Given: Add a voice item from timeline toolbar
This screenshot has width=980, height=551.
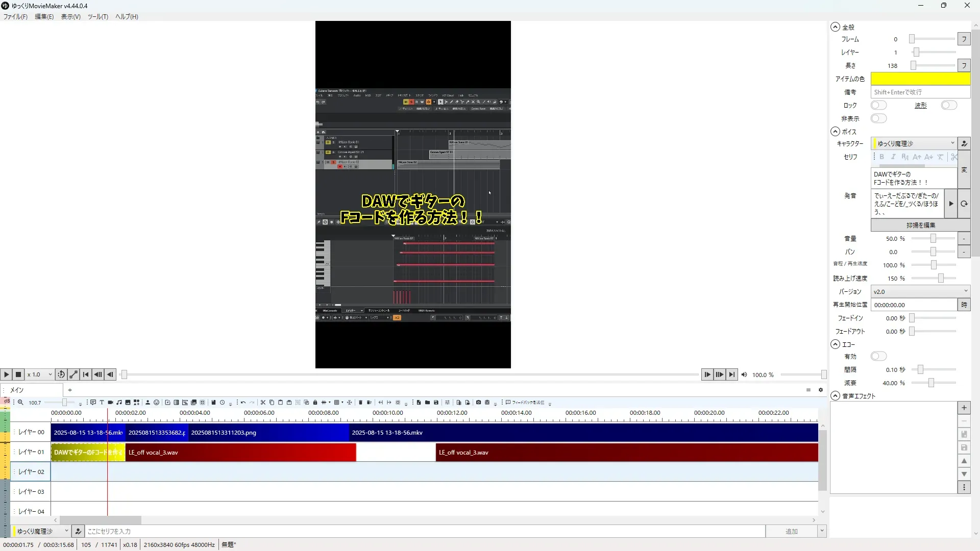Looking at the screenshot, I should click(93, 403).
